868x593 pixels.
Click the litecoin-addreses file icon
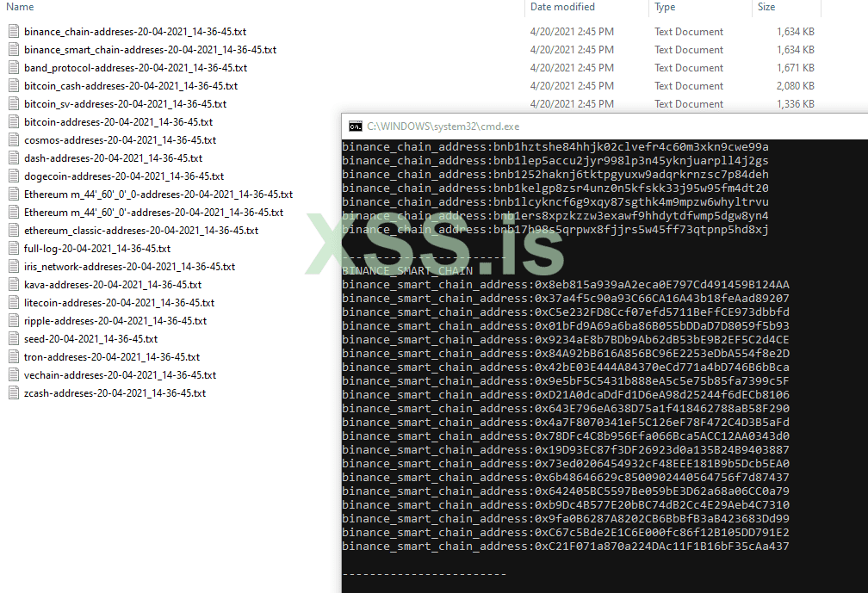(14, 303)
